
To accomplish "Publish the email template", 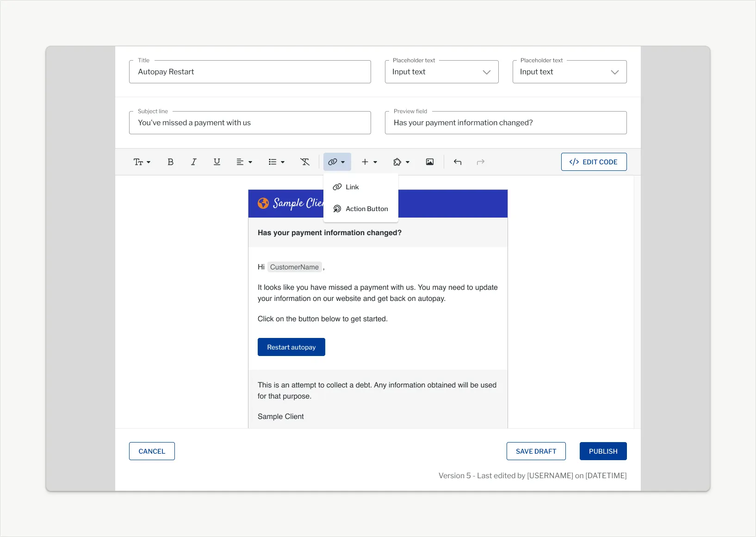I will 603,451.
